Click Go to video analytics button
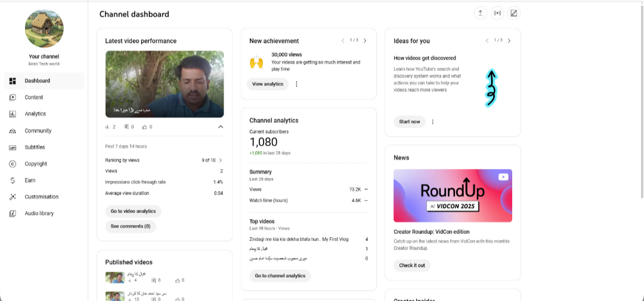This screenshot has width=644, height=301. [133, 211]
